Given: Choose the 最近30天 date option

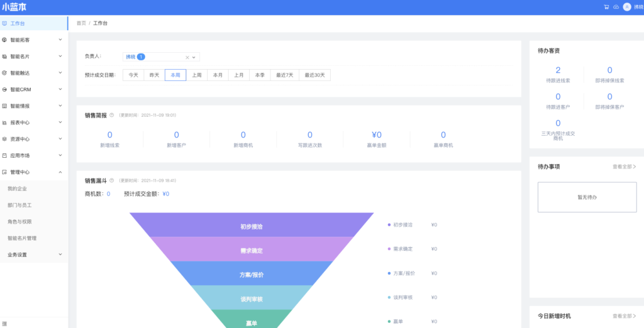Looking at the screenshot, I should (315, 75).
